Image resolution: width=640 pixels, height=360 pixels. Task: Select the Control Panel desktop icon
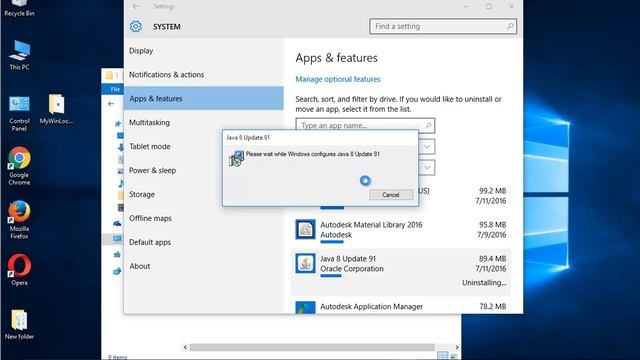tap(19, 113)
